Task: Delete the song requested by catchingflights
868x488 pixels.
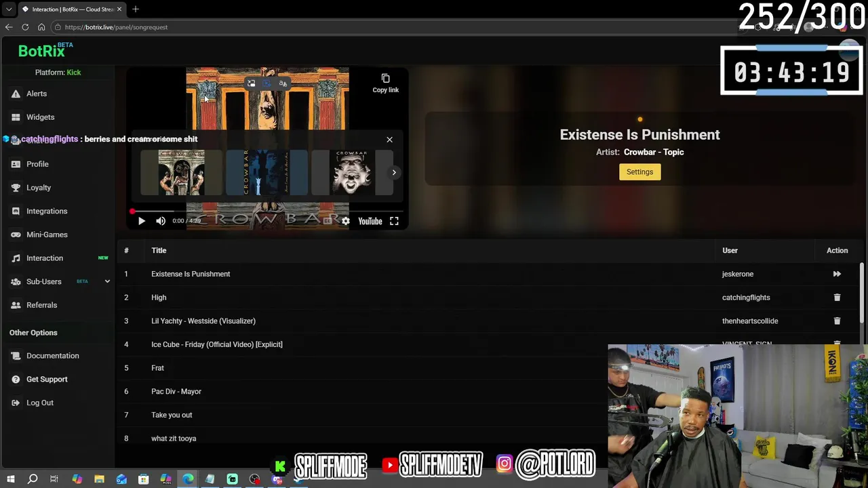Action: (837, 298)
